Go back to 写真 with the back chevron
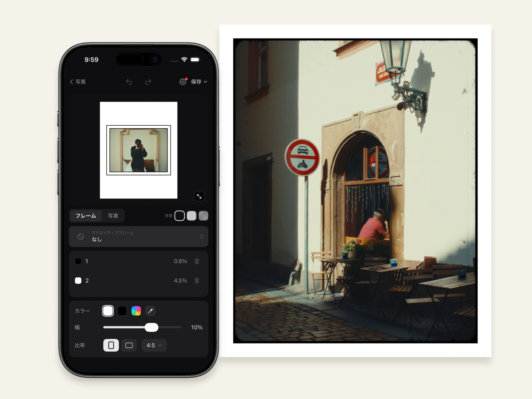The height and width of the screenshot is (399, 532). click(x=78, y=82)
